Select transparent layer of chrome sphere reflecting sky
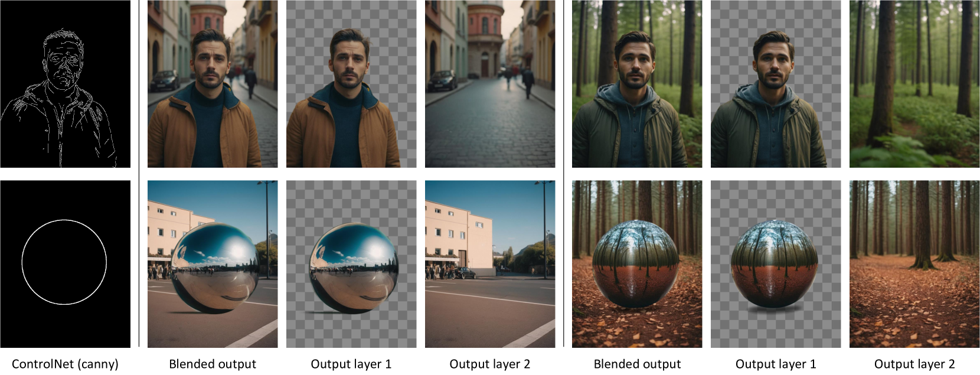Viewport: 980px width, 375px height. [351, 264]
